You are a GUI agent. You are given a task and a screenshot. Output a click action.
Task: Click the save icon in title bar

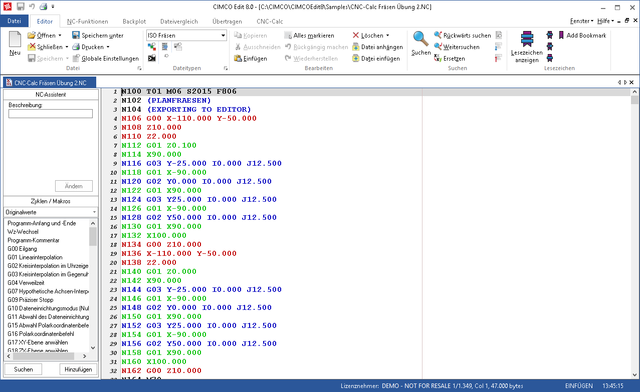[x=20, y=7]
